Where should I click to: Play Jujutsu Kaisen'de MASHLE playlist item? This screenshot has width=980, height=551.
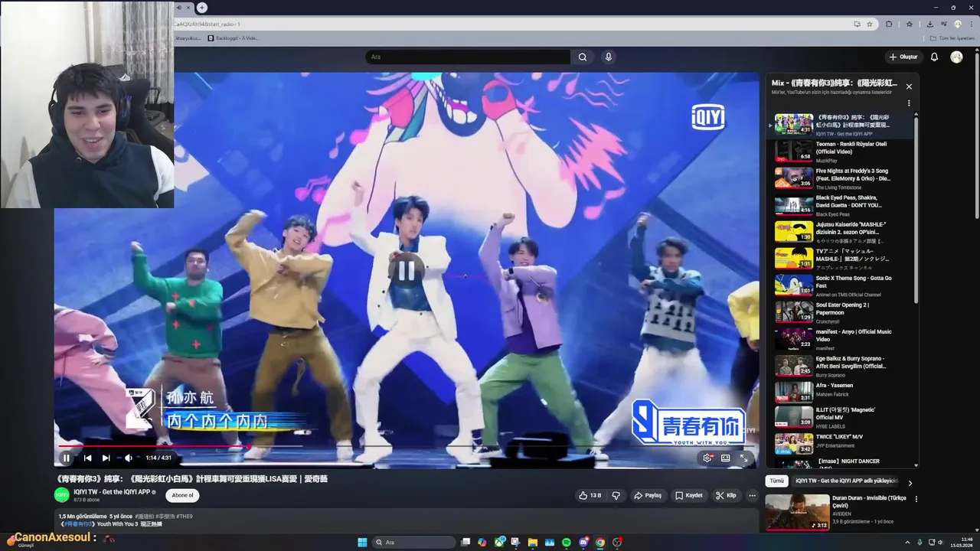(x=840, y=231)
